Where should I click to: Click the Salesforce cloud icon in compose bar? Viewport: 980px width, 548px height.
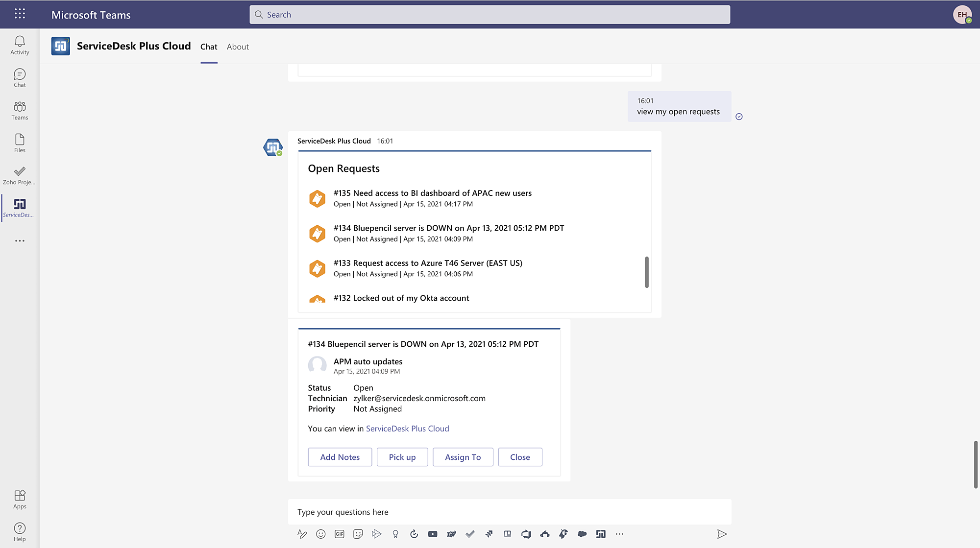[x=582, y=534]
